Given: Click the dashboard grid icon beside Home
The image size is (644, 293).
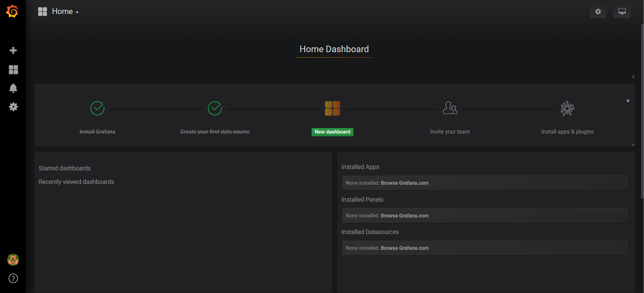Looking at the screenshot, I should pyautogui.click(x=43, y=12).
